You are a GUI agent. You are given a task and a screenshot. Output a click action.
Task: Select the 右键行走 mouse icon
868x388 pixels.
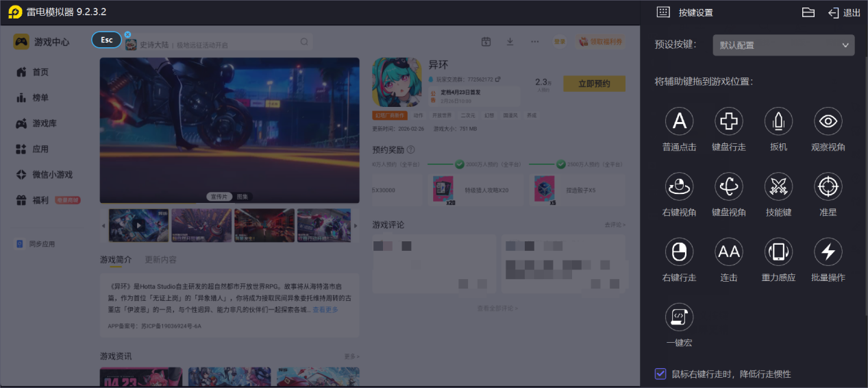[679, 252]
